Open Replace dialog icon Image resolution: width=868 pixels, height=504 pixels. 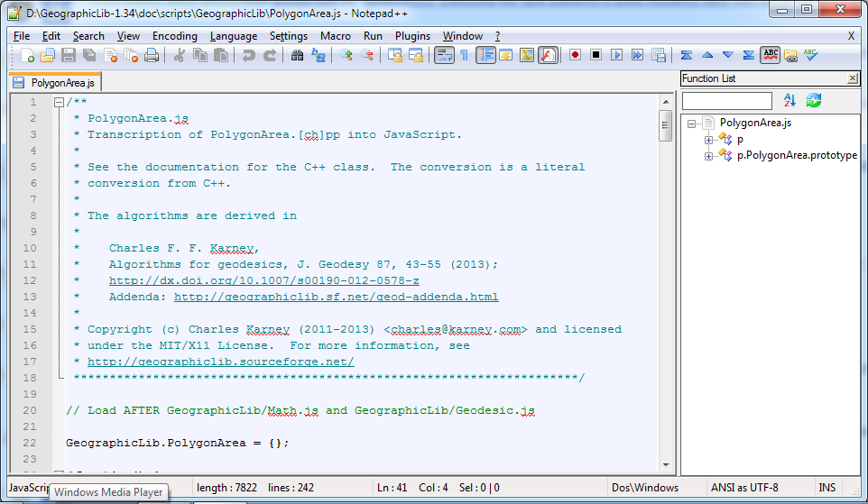[319, 55]
